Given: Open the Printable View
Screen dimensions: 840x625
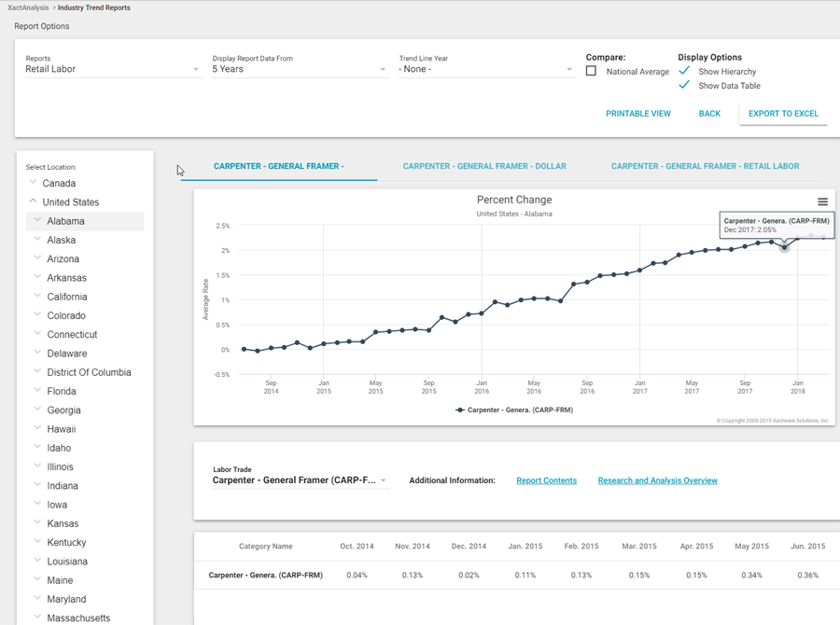Looking at the screenshot, I should coord(638,114).
